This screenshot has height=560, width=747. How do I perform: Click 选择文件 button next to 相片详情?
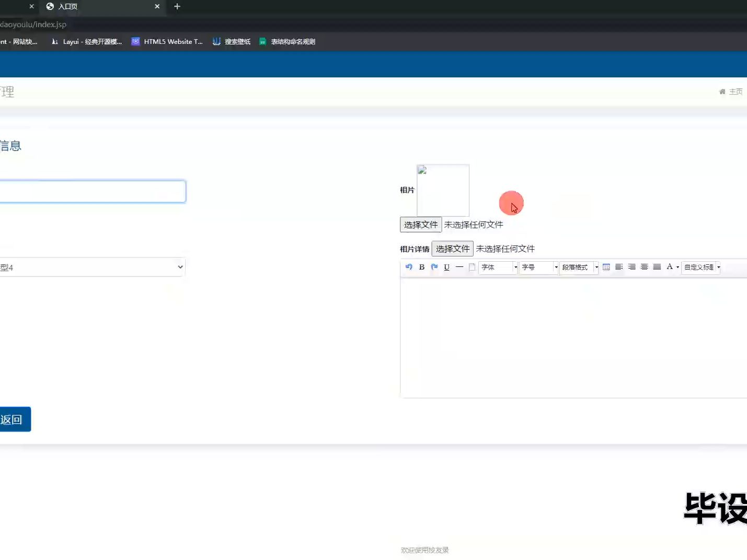(x=453, y=249)
